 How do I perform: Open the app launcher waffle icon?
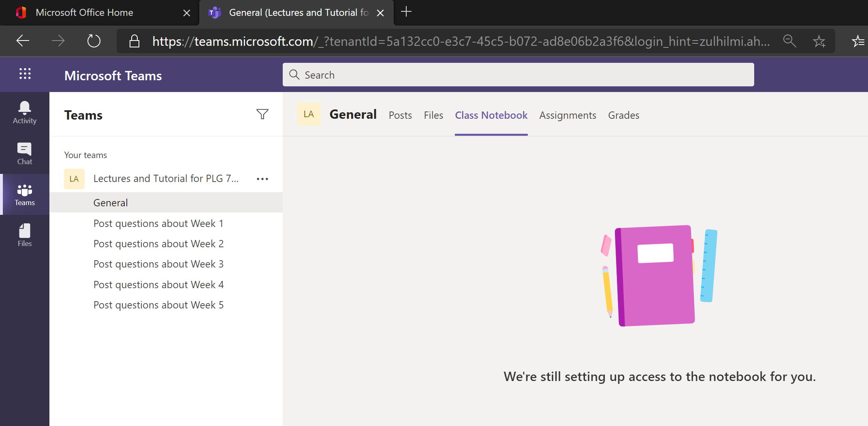[25, 74]
